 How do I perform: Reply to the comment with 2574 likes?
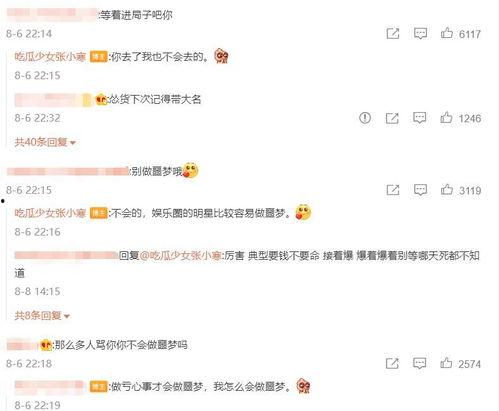419,363
